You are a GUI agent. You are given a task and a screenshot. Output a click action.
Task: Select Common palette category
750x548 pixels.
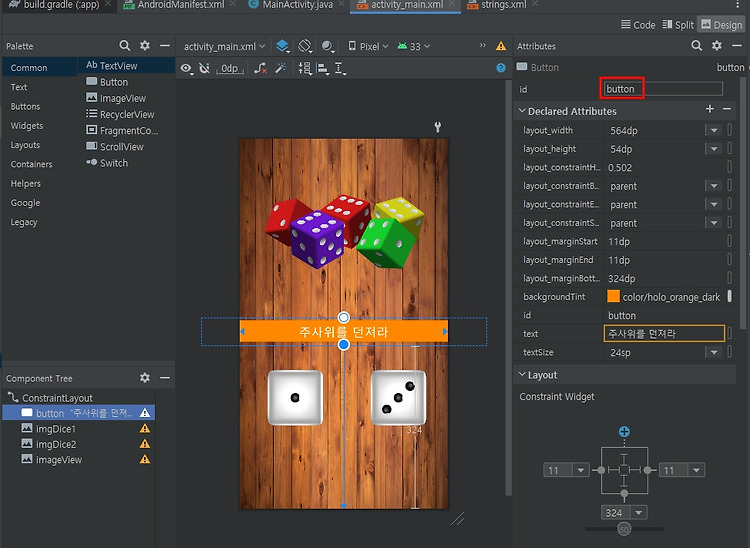pos(39,67)
